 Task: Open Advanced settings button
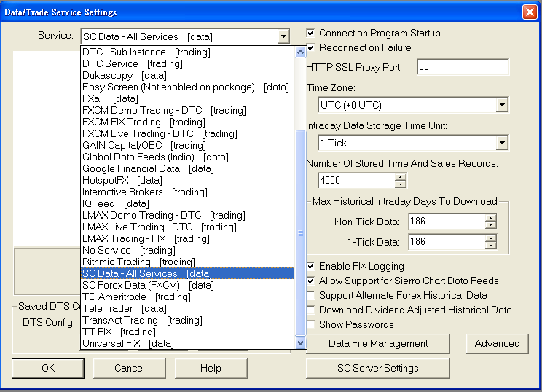498,344
